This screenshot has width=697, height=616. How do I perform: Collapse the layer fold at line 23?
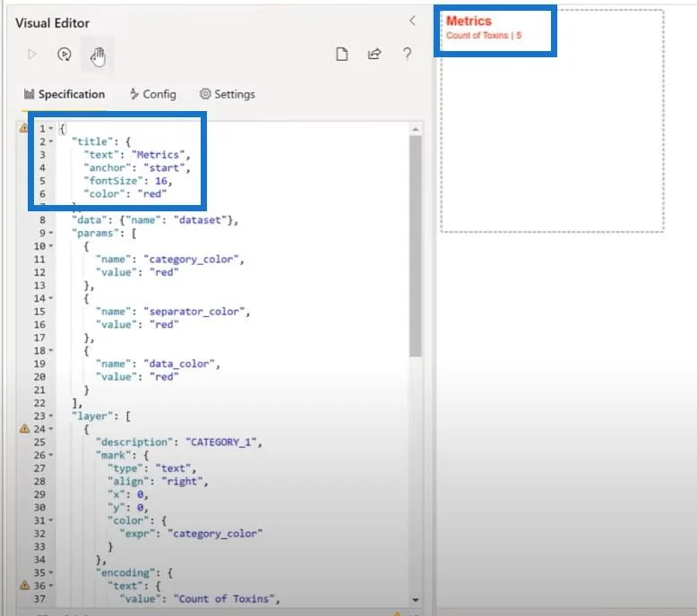coord(51,416)
